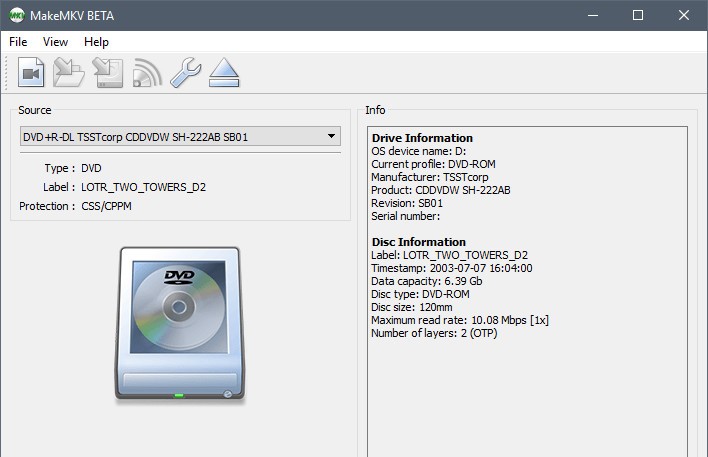Image resolution: width=708 pixels, height=457 pixels.
Task: Click the Timestamp 2003-07-07 16:04:00 line
Action: pos(452,268)
